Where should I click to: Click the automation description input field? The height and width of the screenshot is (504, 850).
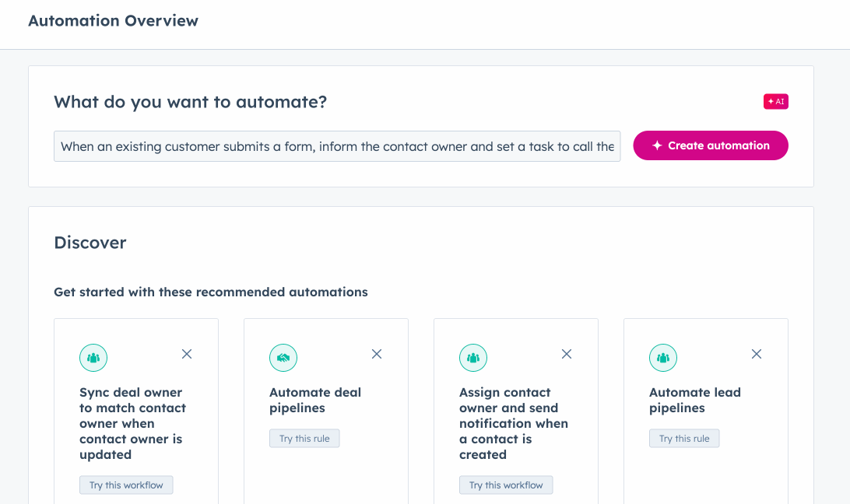coord(336,146)
